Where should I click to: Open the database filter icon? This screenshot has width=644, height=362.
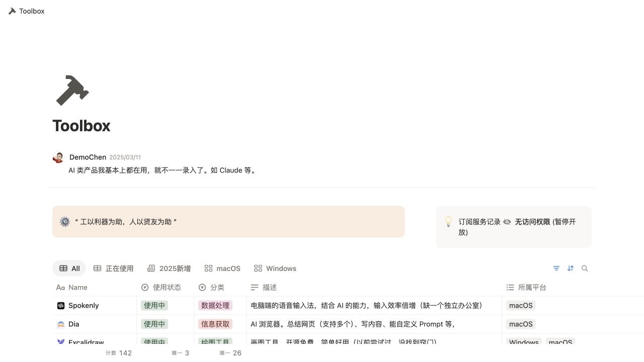(556, 268)
